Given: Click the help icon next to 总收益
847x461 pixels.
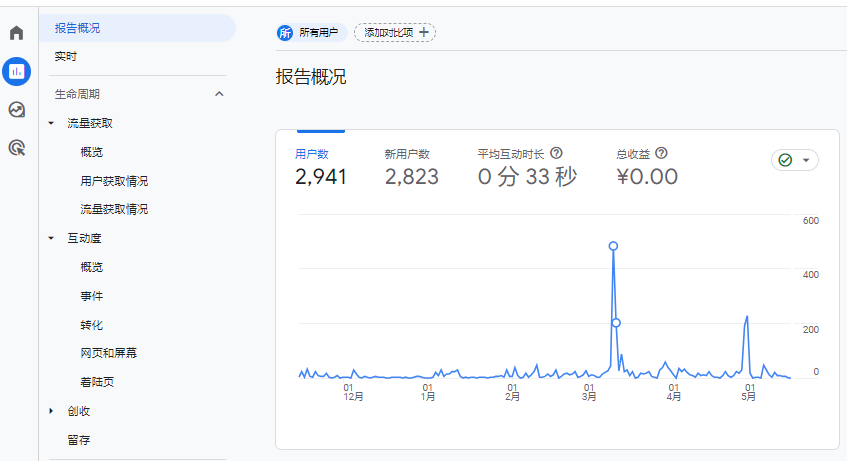Looking at the screenshot, I should tap(661, 153).
